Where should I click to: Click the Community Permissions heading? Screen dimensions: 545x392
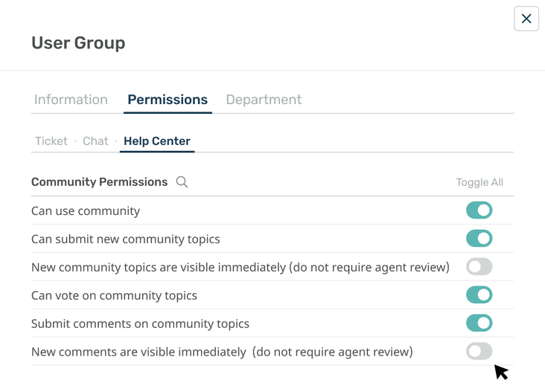[x=99, y=182]
